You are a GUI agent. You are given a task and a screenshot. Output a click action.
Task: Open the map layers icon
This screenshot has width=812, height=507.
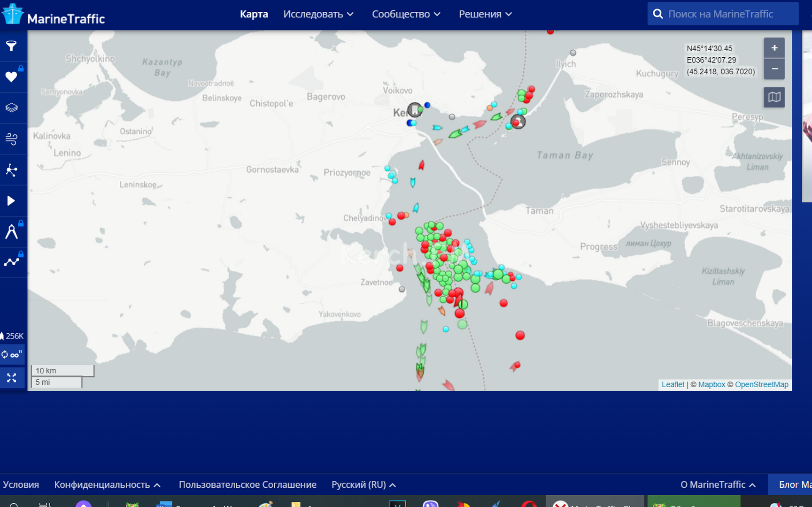(11, 108)
